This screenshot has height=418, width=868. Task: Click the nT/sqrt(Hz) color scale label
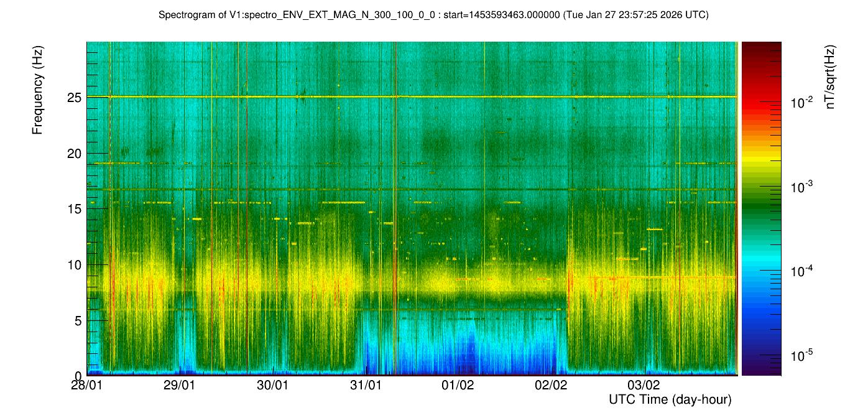(829, 79)
